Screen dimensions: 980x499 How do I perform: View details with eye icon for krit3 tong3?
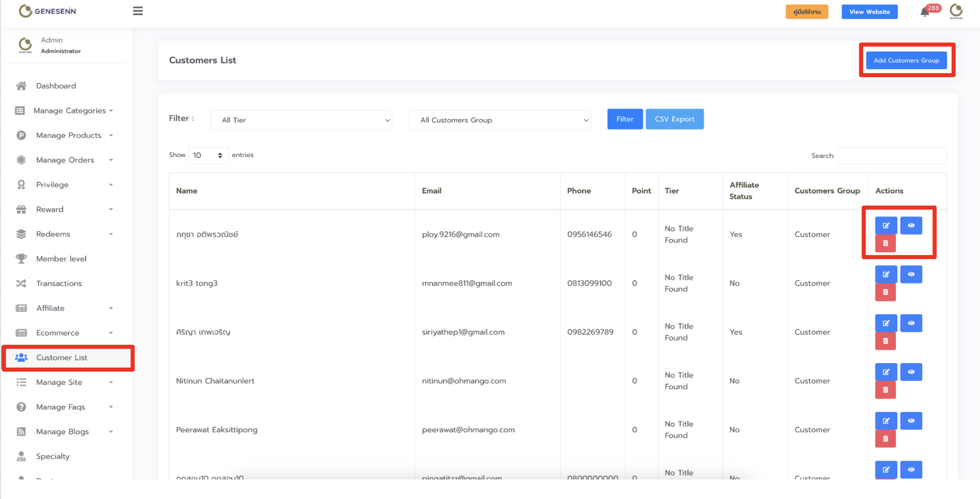(x=911, y=274)
